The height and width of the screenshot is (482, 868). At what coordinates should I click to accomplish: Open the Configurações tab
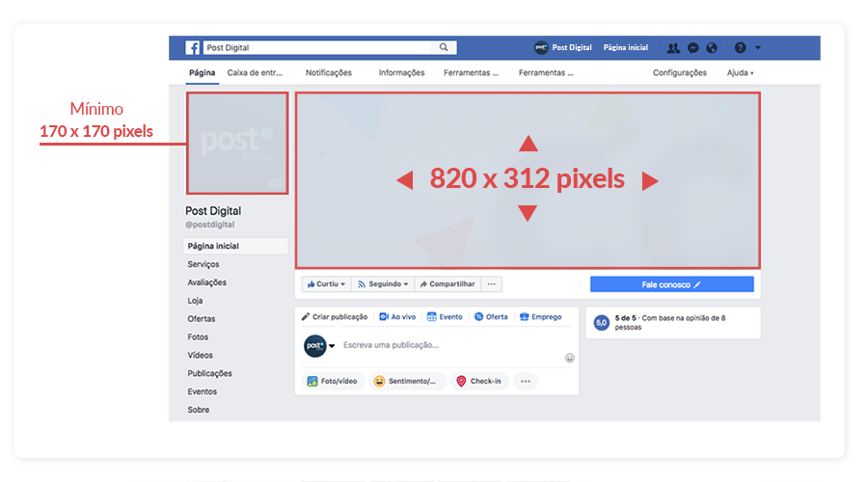(680, 72)
